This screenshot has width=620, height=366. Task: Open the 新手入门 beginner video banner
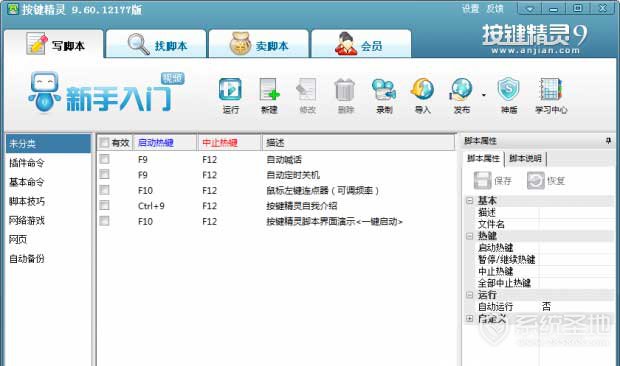coord(106,92)
